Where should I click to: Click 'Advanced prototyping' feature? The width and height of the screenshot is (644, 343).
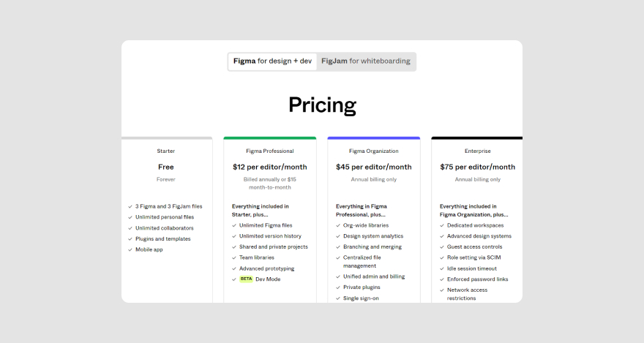[266, 268]
